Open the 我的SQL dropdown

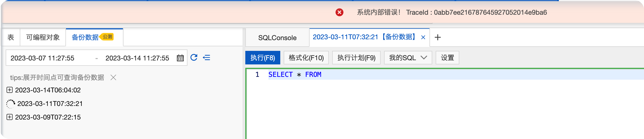point(408,58)
